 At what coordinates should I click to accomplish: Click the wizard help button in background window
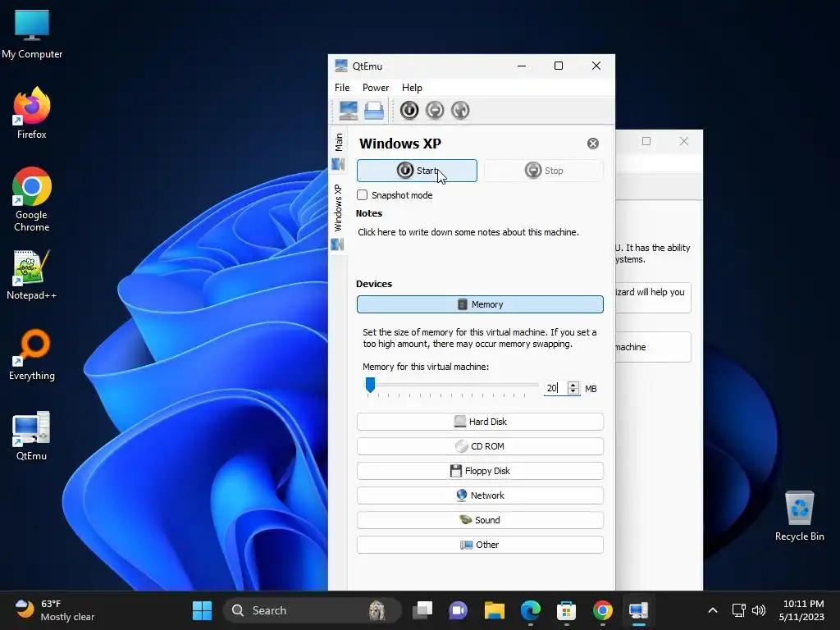[x=653, y=297]
